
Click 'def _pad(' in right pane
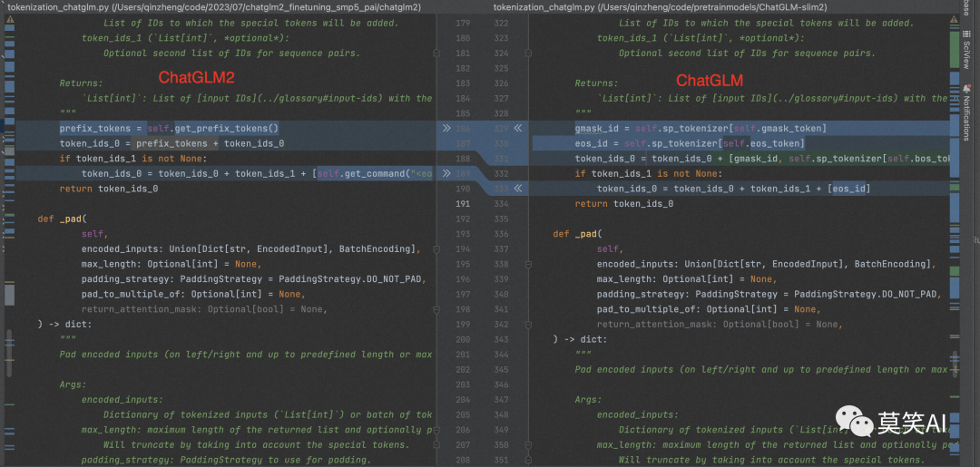coord(575,234)
